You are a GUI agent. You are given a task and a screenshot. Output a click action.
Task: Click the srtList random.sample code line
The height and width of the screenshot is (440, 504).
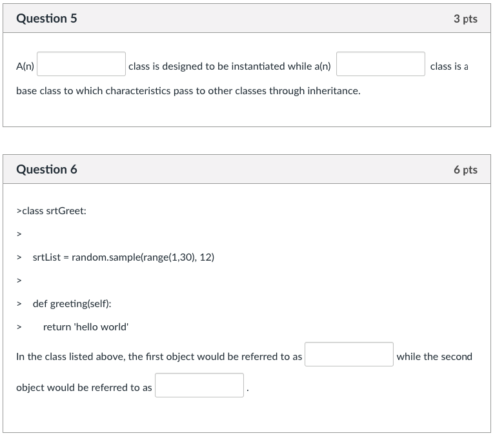tap(123, 257)
